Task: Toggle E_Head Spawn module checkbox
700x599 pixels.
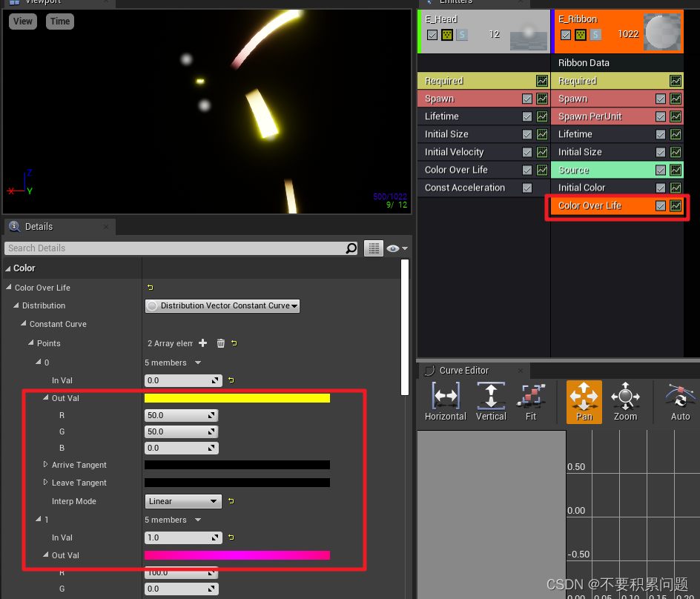Action: [527, 99]
